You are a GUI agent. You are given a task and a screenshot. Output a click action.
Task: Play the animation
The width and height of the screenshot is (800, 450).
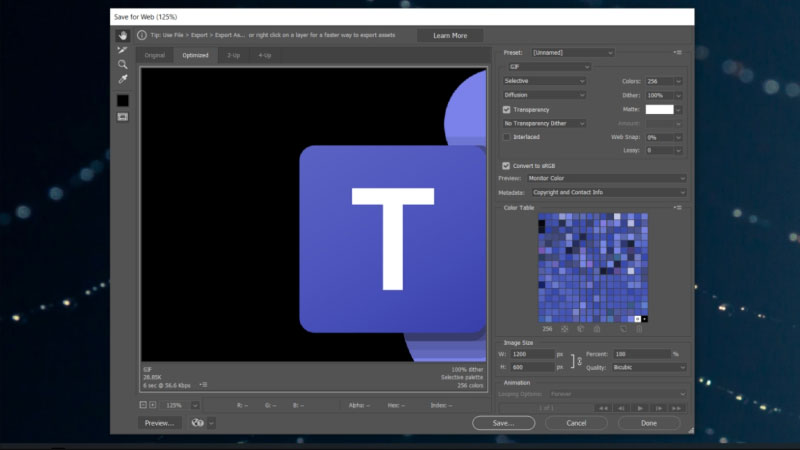pyautogui.click(x=640, y=408)
